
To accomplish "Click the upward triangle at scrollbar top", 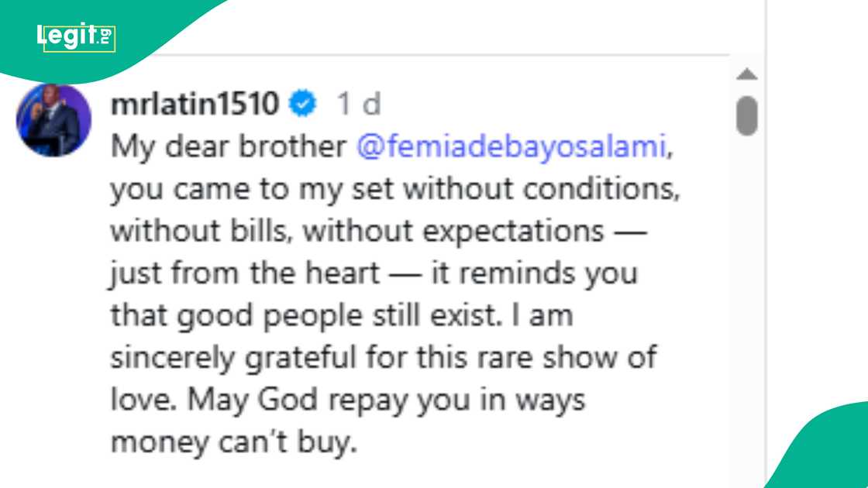I will (746, 74).
